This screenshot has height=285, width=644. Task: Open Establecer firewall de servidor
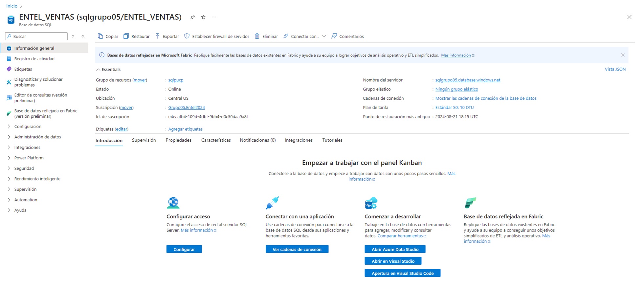pyautogui.click(x=217, y=36)
